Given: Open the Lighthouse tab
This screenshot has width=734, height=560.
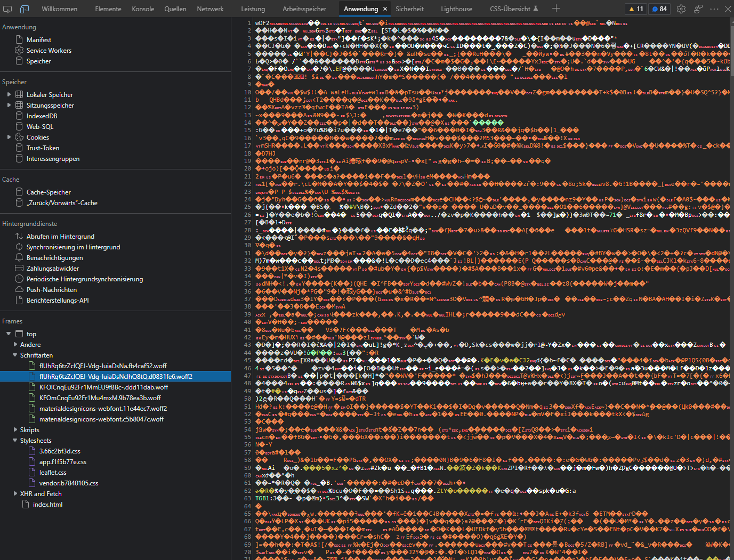Looking at the screenshot, I should point(456,9).
